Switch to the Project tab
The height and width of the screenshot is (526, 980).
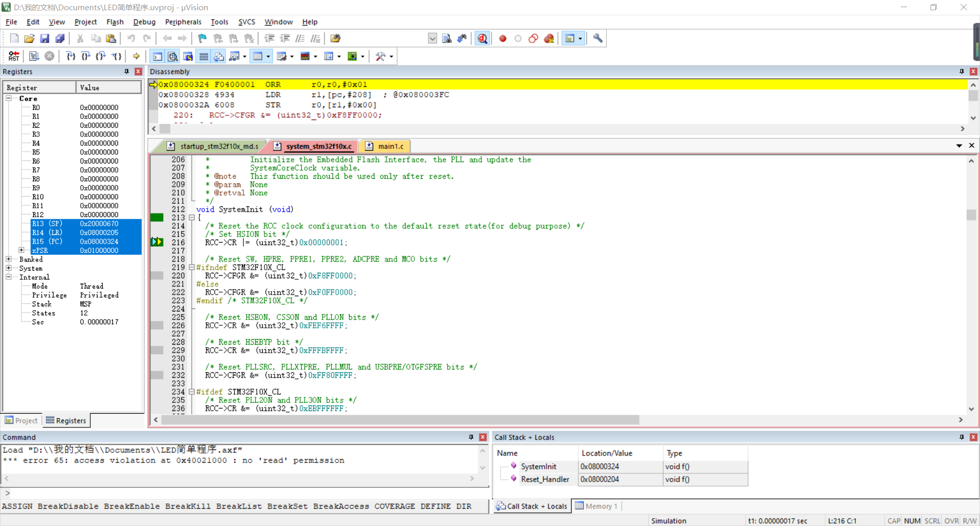point(21,420)
